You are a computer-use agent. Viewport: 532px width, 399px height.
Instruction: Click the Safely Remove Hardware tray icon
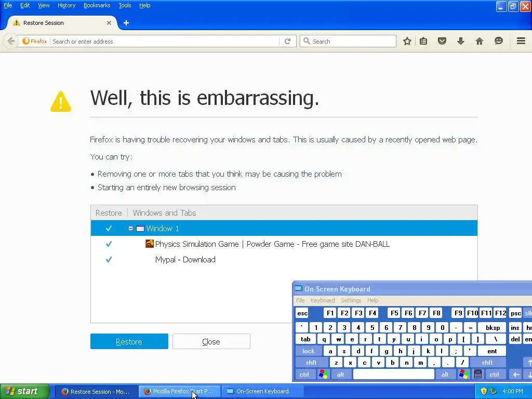(493, 391)
